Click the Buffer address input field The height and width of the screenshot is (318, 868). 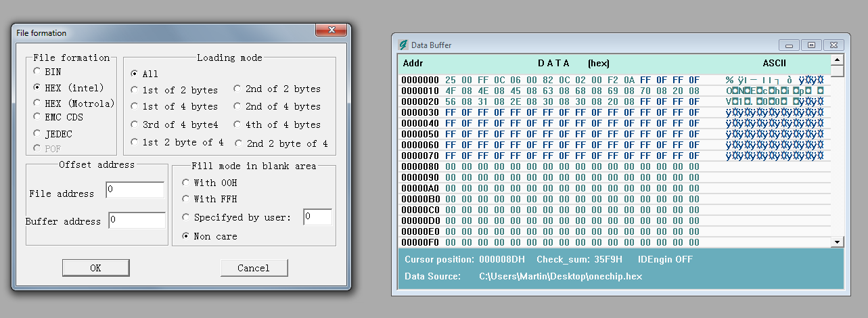(137, 221)
